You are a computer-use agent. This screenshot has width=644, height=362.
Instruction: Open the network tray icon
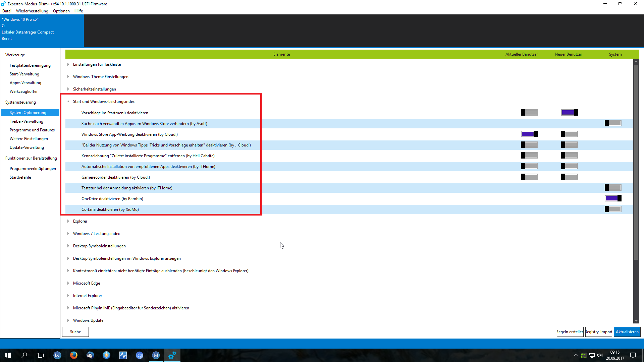tap(592, 355)
